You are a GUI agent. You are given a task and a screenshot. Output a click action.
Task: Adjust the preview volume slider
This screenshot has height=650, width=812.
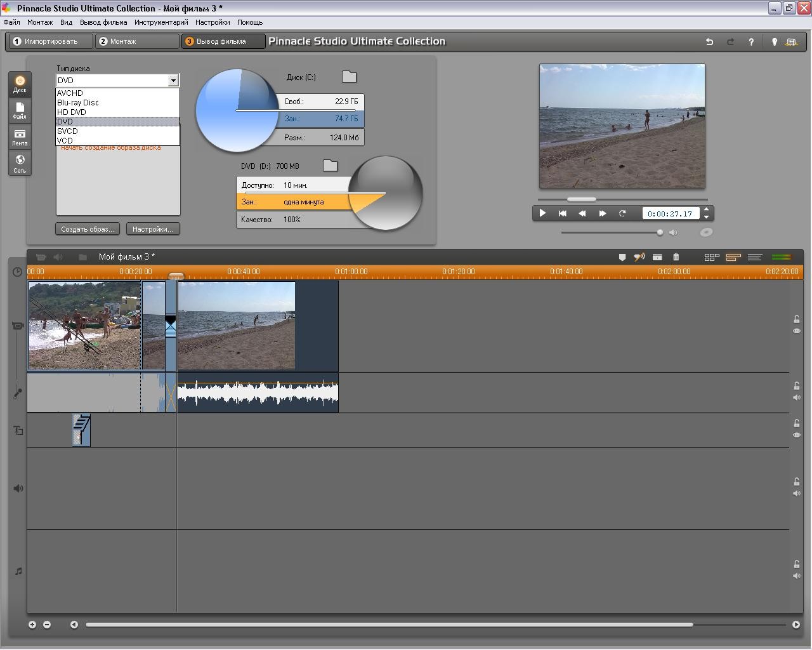point(660,232)
